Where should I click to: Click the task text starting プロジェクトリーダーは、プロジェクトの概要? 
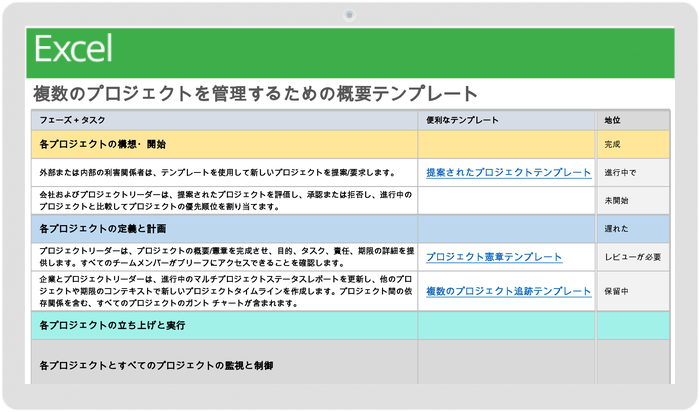coord(227,257)
